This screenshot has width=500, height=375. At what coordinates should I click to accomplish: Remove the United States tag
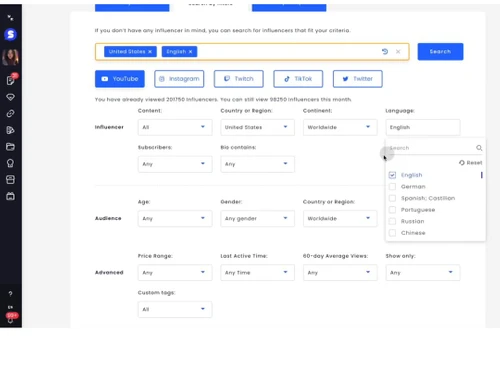point(150,52)
